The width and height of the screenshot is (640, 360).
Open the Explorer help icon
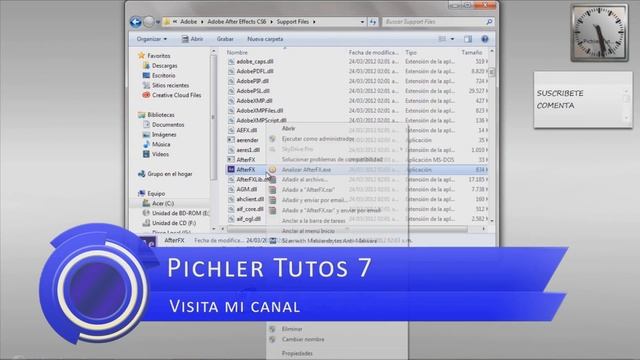point(484,39)
